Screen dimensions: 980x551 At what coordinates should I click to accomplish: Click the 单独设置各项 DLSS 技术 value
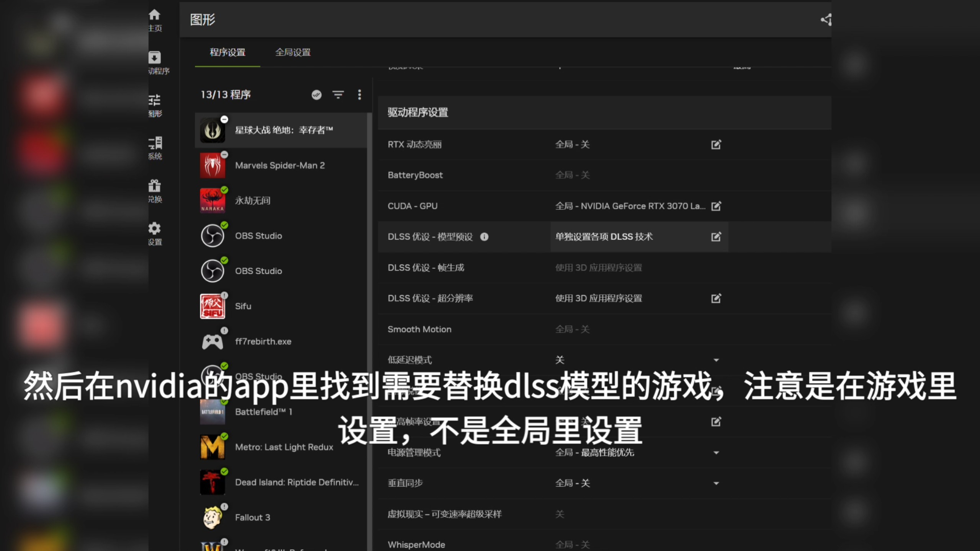(x=604, y=237)
